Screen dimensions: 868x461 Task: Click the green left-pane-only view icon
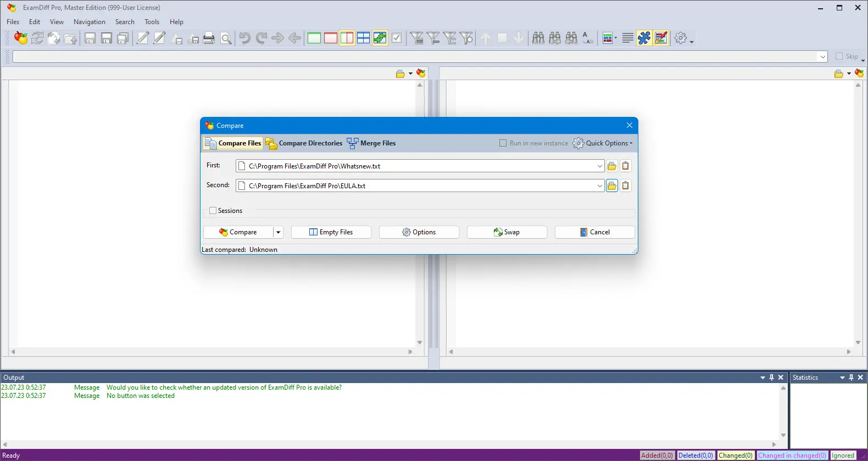pyautogui.click(x=314, y=38)
